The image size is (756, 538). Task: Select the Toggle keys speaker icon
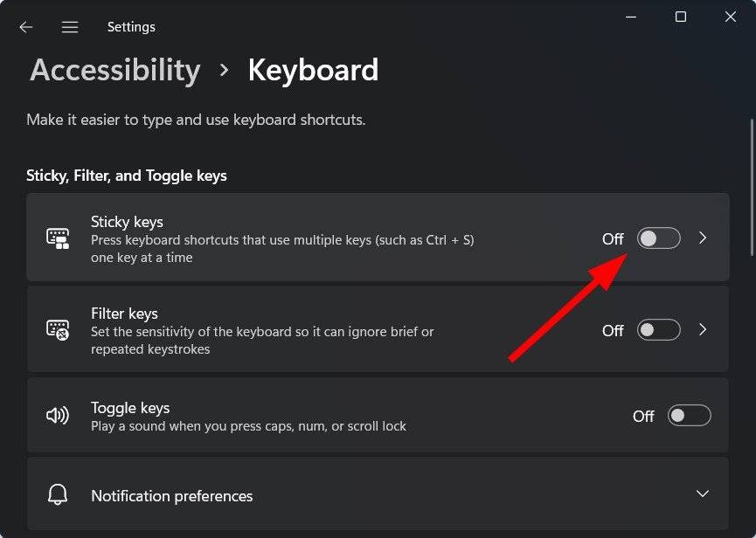pos(58,416)
